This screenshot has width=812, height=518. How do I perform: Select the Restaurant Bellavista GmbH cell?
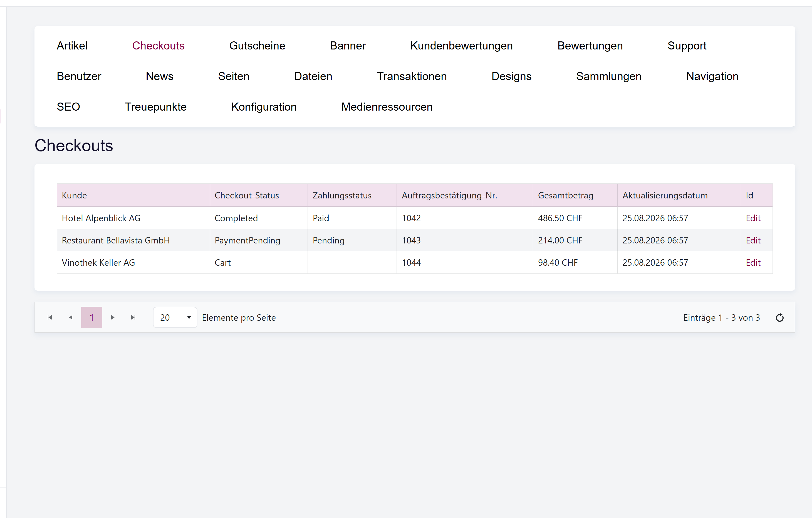coord(133,241)
